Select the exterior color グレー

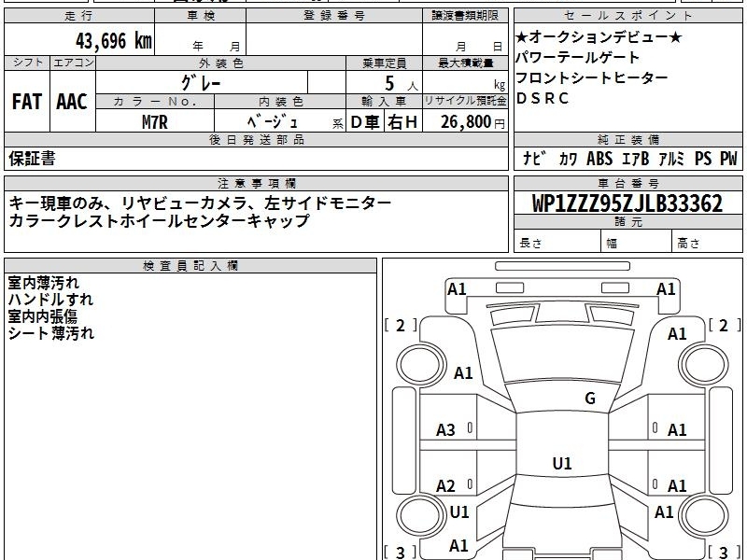[201, 83]
